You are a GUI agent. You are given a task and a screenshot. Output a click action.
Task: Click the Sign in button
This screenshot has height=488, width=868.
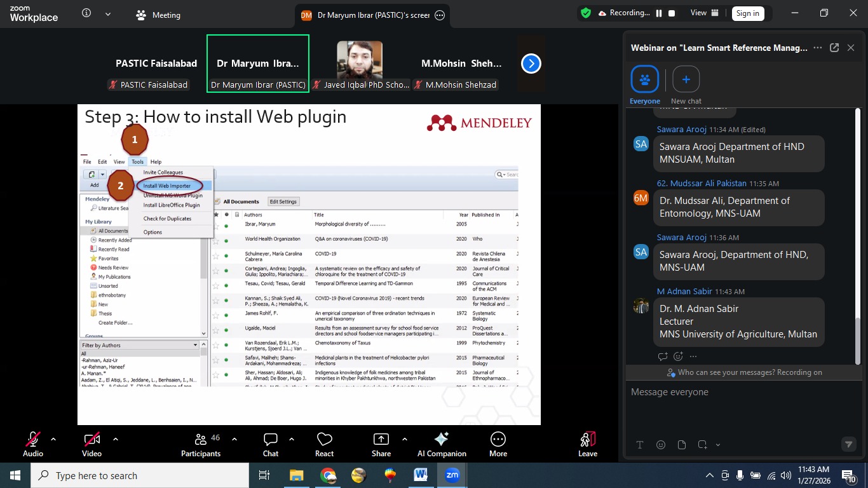(748, 13)
